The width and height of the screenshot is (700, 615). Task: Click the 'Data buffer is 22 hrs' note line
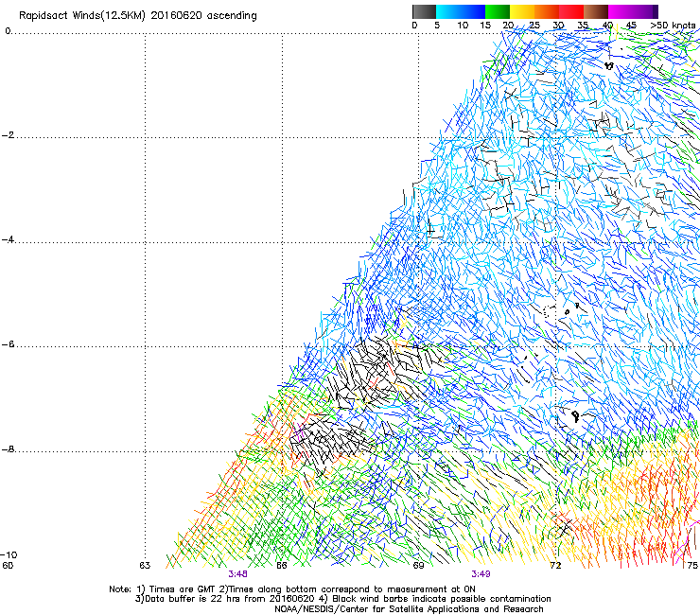(342, 599)
